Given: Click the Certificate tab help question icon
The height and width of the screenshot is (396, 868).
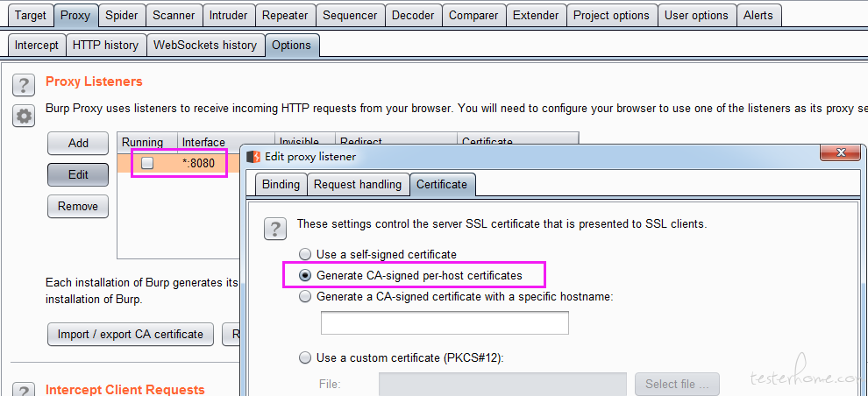Looking at the screenshot, I should pyautogui.click(x=275, y=229).
